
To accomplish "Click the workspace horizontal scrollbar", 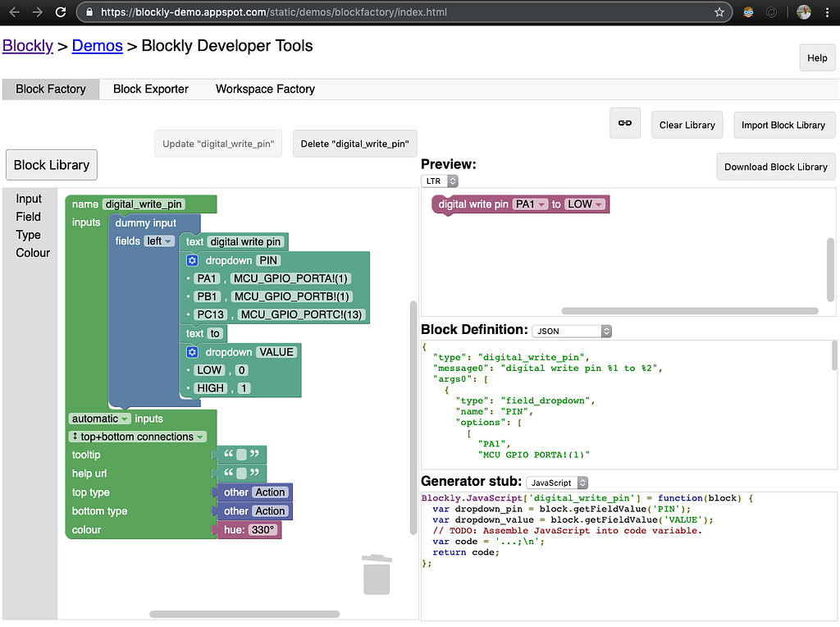I will [244, 614].
